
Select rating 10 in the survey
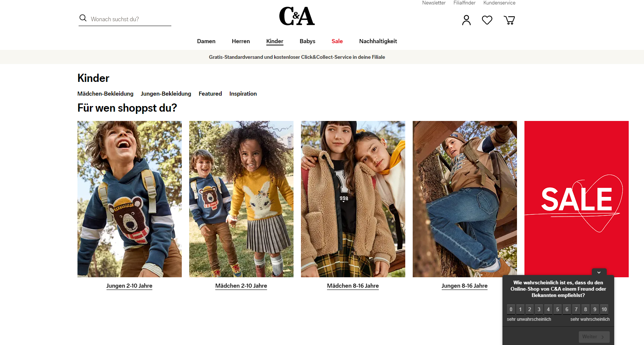[604, 309]
